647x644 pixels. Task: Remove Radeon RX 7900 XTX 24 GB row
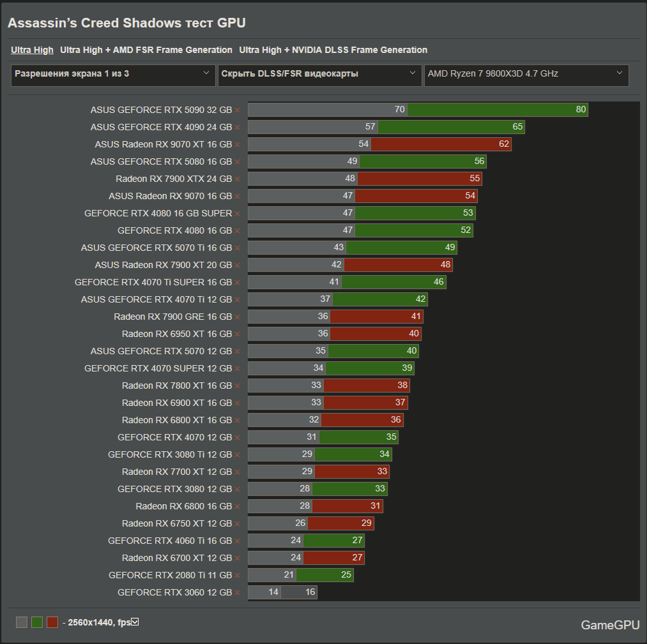point(237,179)
